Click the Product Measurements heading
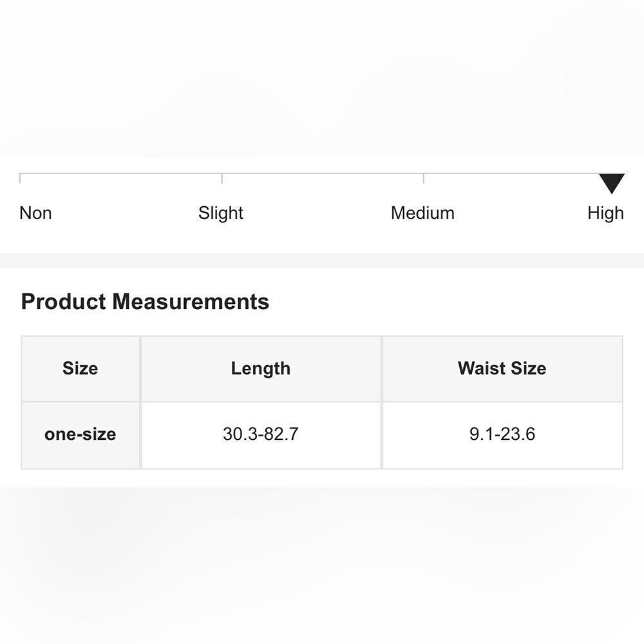 [x=145, y=301]
